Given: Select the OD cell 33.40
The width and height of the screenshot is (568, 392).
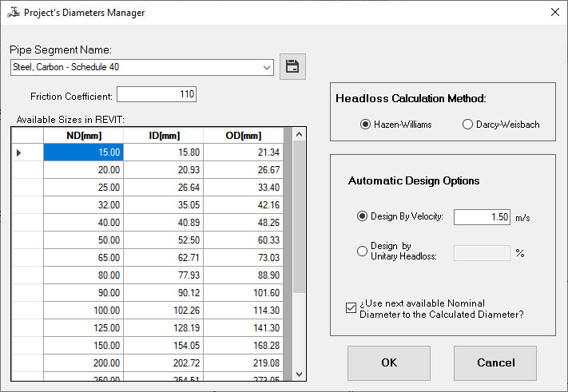Looking at the screenshot, I should tap(244, 188).
